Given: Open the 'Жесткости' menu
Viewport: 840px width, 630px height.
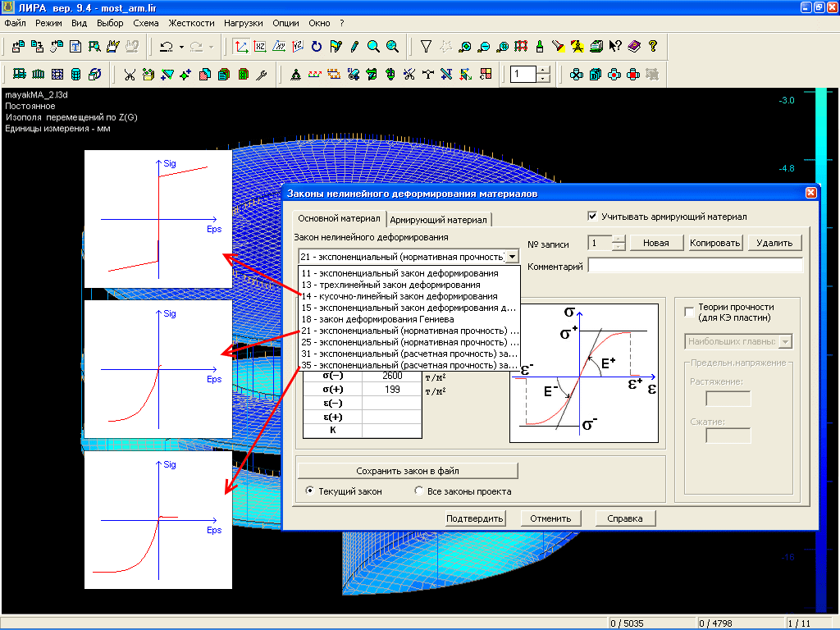Looking at the screenshot, I should [x=189, y=23].
